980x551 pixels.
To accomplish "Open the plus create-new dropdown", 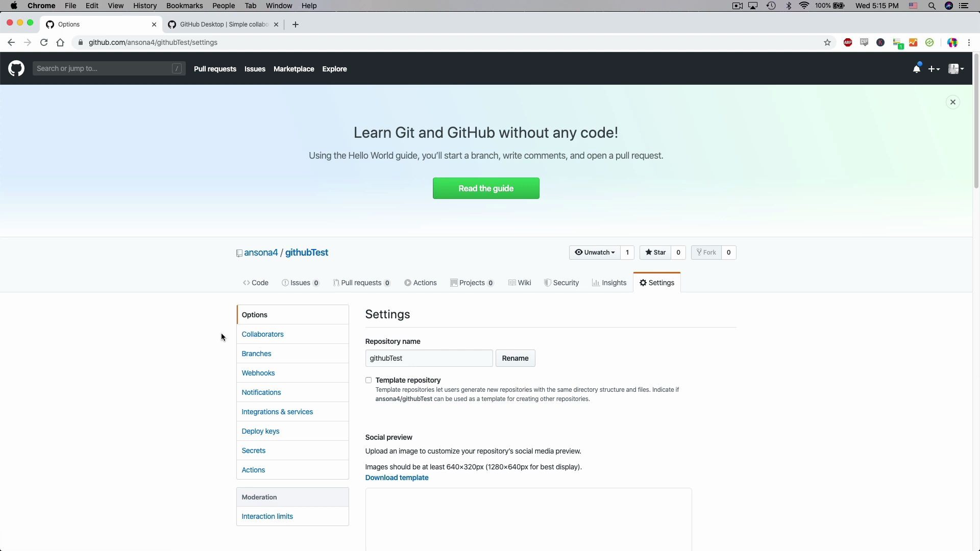I will click(x=934, y=69).
